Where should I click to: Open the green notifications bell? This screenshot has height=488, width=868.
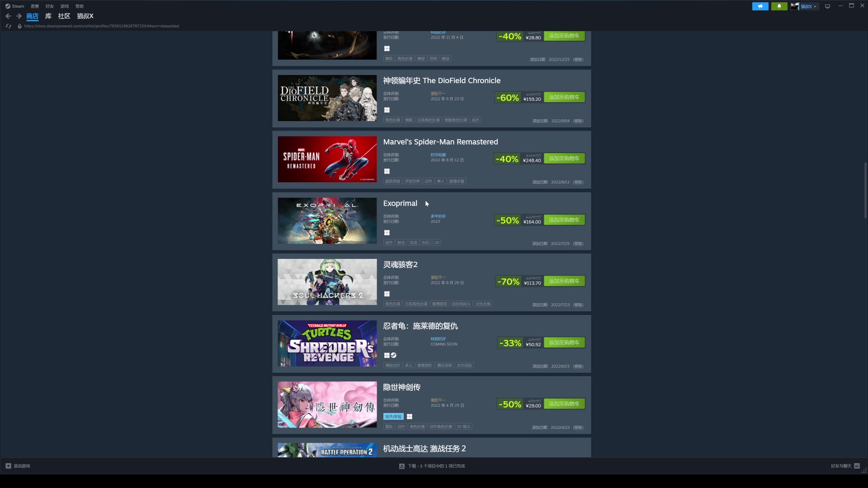779,6
